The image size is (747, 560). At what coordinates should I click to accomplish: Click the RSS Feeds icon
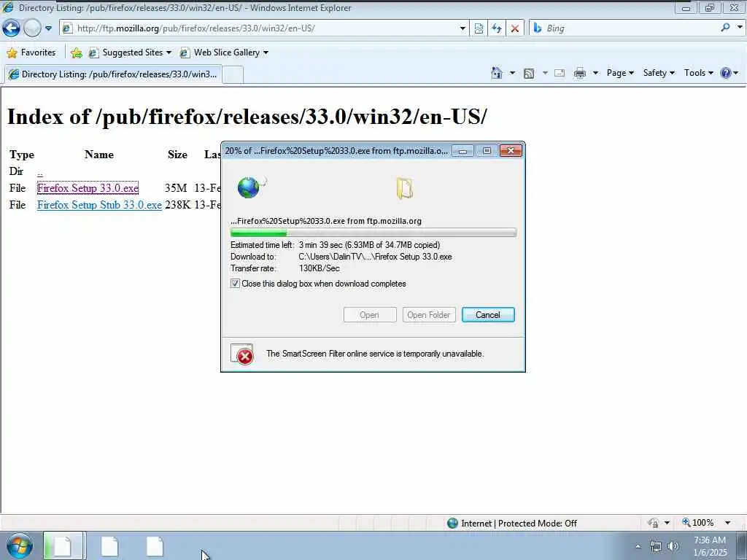click(x=529, y=74)
